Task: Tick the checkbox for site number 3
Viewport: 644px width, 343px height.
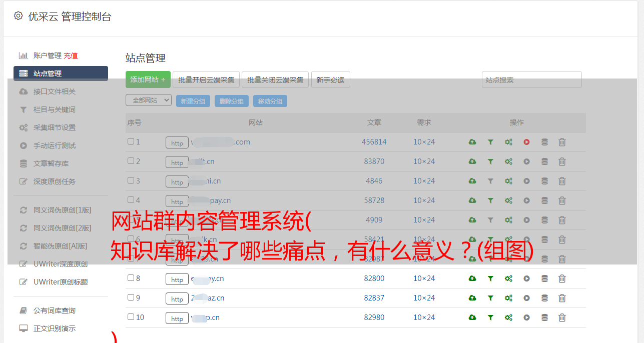Action: (x=131, y=180)
